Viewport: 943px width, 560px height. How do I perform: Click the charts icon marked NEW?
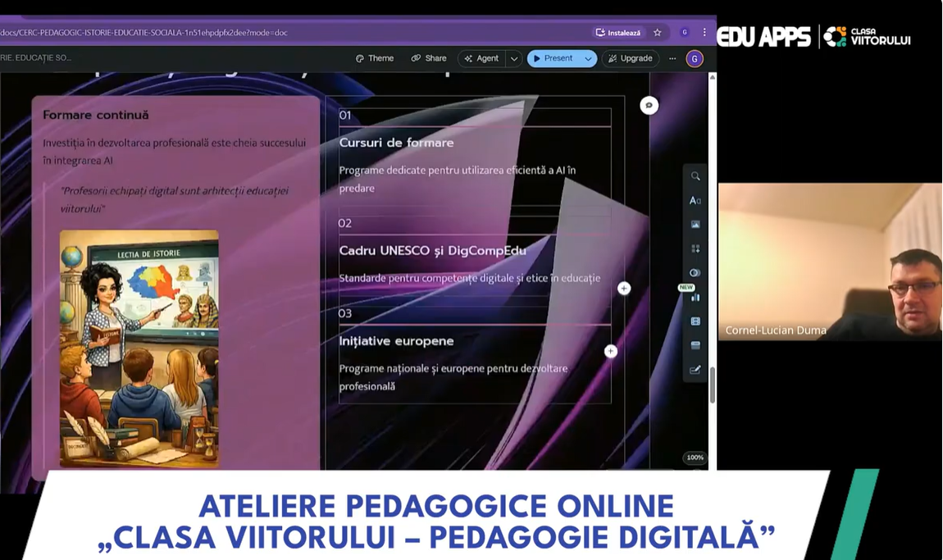[x=695, y=297]
